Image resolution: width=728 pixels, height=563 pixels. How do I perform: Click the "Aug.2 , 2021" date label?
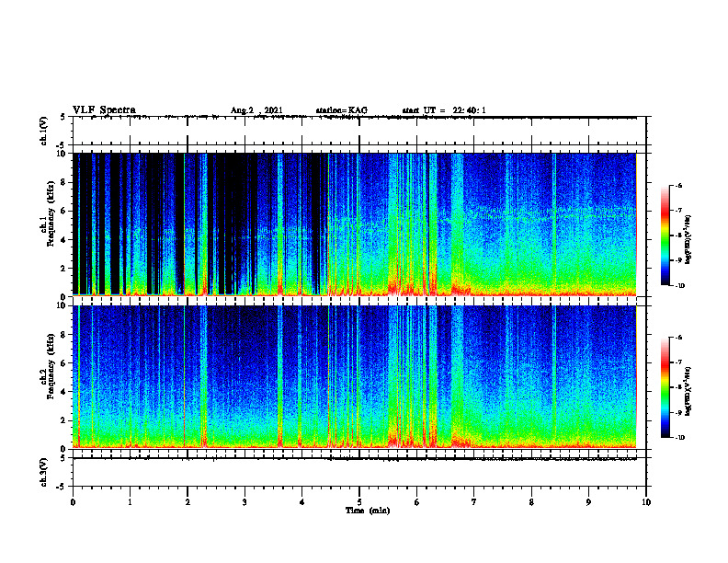(256, 110)
